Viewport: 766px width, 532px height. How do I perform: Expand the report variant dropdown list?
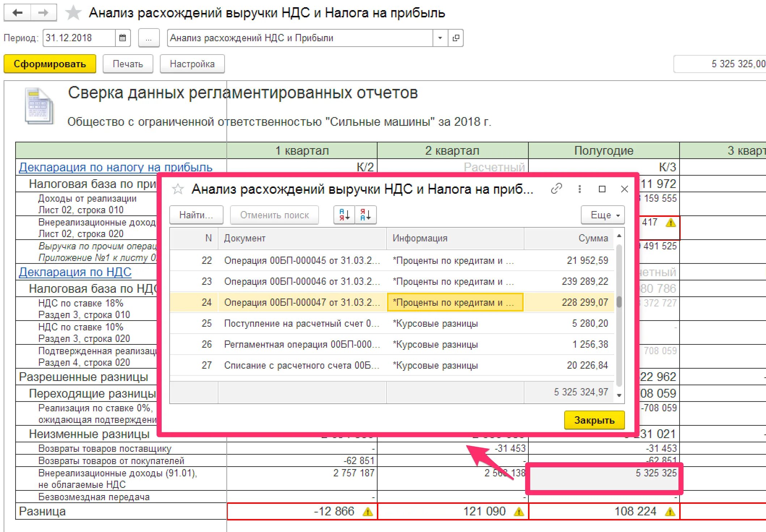coord(440,38)
